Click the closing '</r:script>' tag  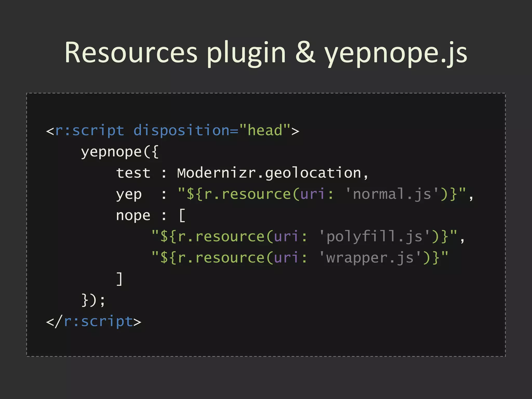pos(94,321)
